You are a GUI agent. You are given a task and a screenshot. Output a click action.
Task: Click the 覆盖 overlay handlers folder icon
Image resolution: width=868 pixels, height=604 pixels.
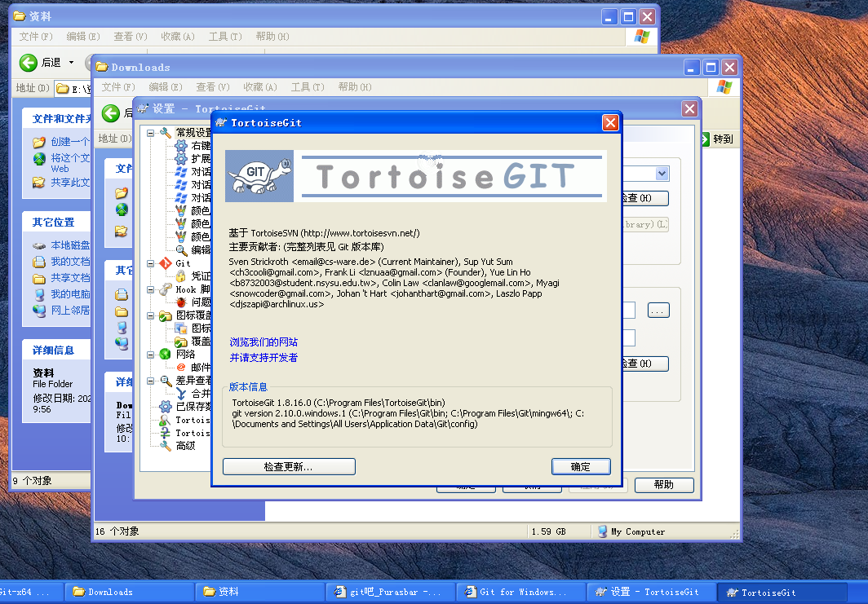tap(180, 342)
